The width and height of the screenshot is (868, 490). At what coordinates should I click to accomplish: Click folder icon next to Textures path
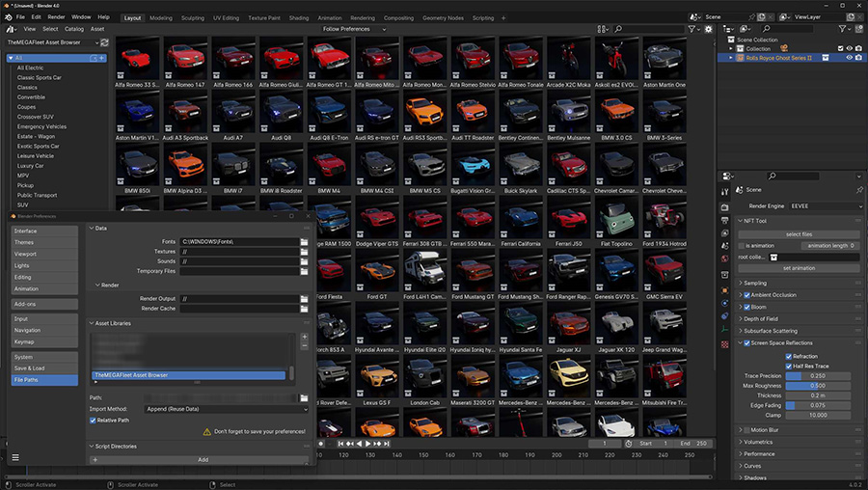[304, 252]
